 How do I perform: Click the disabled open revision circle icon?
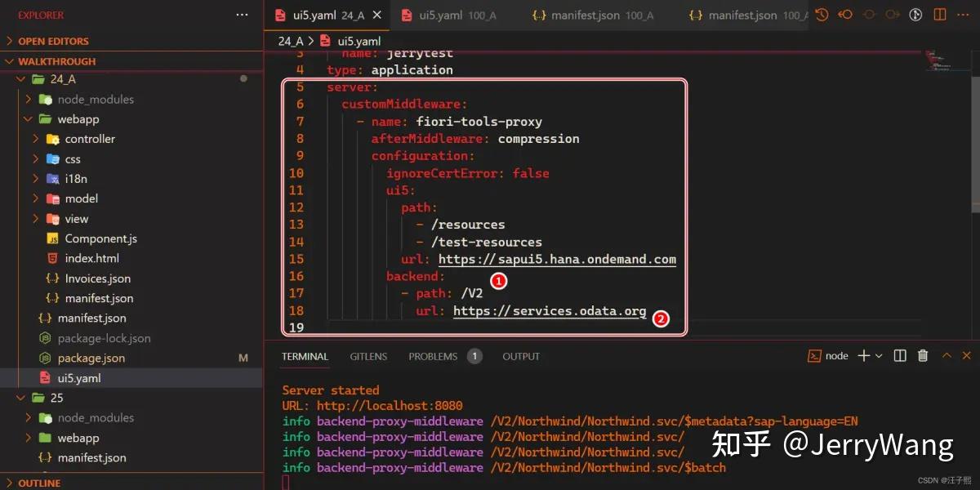tap(869, 15)
